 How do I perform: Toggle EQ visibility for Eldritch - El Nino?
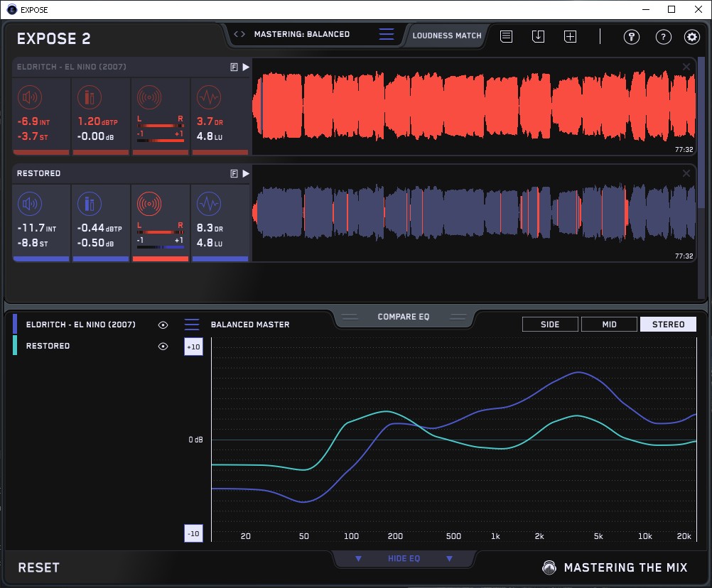(163, 325)
